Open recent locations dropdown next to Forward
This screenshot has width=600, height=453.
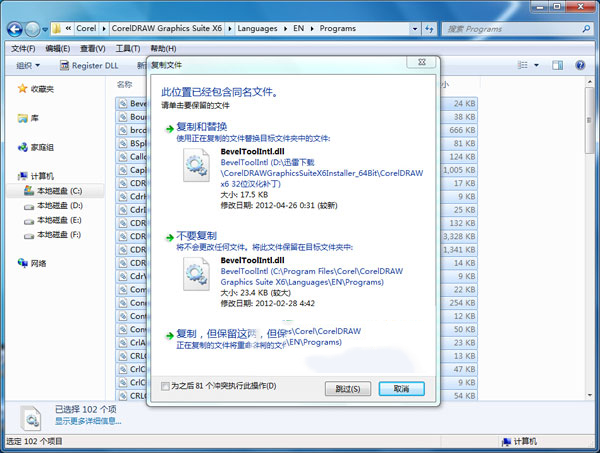click(x=45, y=29)
